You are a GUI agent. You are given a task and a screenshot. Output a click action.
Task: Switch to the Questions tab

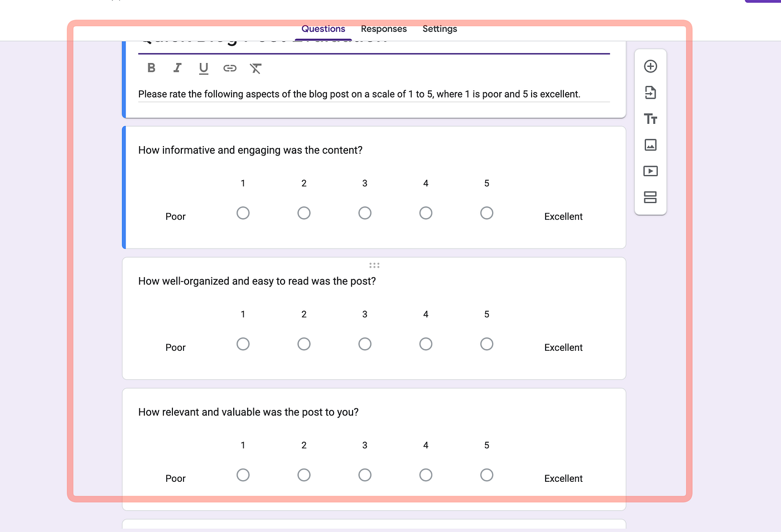pyautogui.click(x=323, y=29)
